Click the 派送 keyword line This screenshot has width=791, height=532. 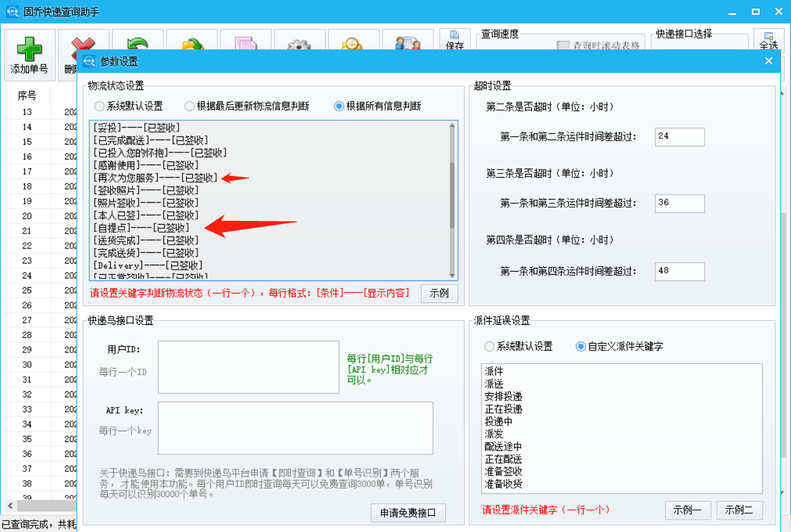click(x=494, y=384)
